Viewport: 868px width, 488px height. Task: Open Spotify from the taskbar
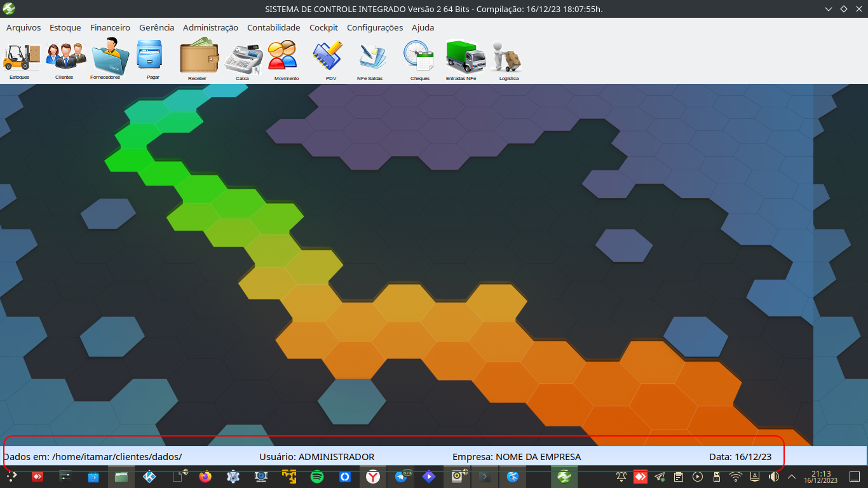317,477
